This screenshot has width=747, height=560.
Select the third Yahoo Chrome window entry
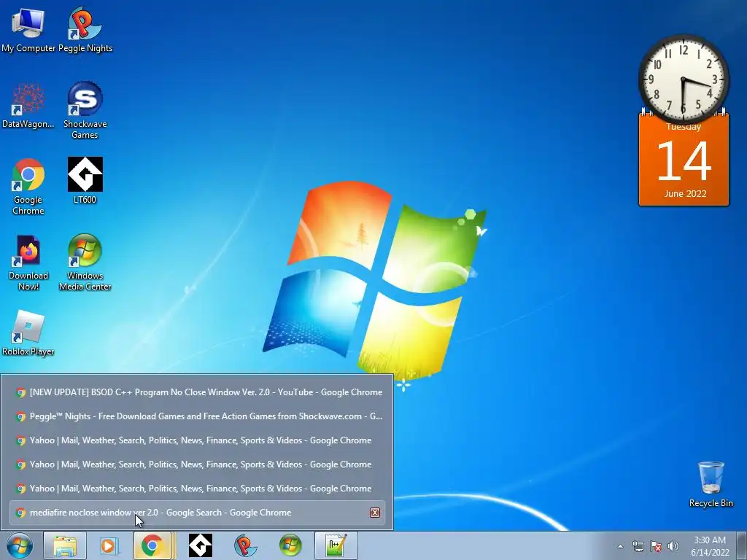click(197, 489)
